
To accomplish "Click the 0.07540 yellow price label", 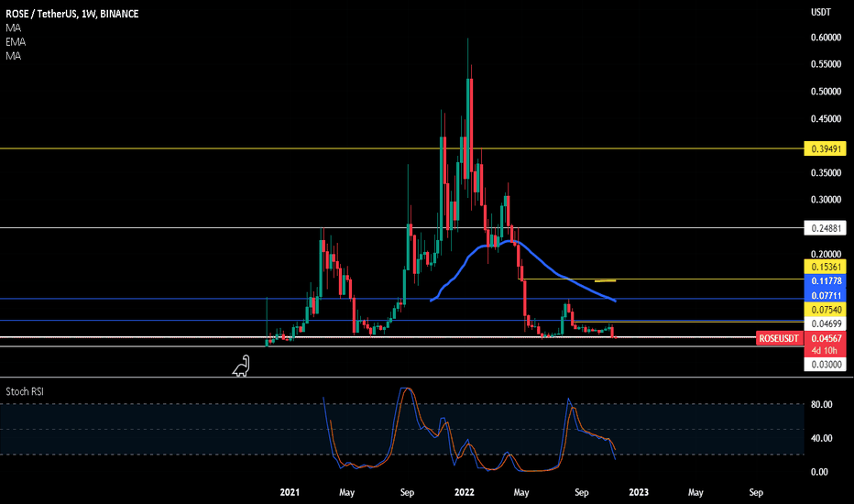I will [x=825, y=310].
